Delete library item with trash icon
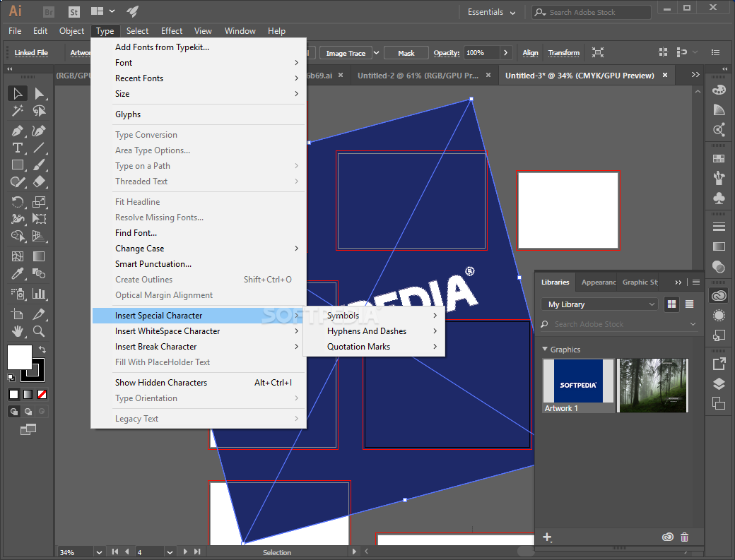735x560 pixels. coord(684,537)
